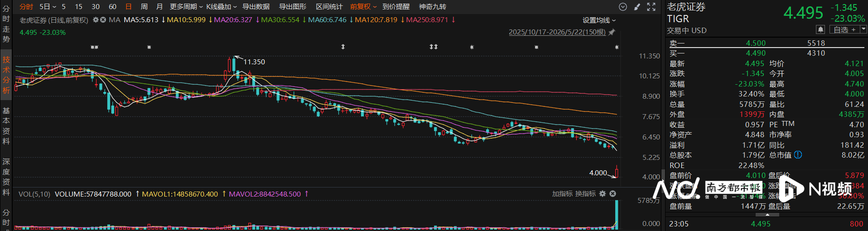Viewport: 868px width, 231px height.
Task: Click the 23:05 trade tick row
Action: coord(766,224)
